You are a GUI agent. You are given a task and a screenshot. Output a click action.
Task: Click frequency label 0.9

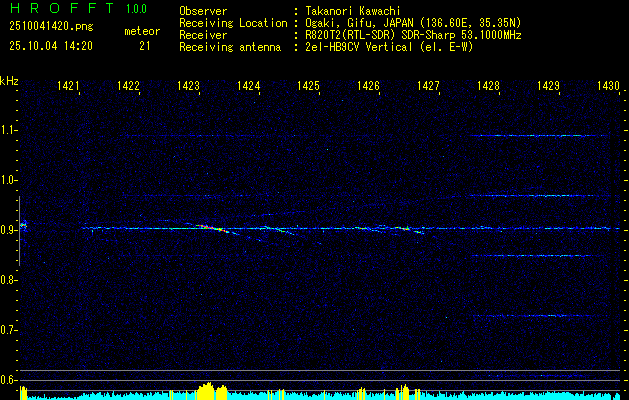click(9, 230)
